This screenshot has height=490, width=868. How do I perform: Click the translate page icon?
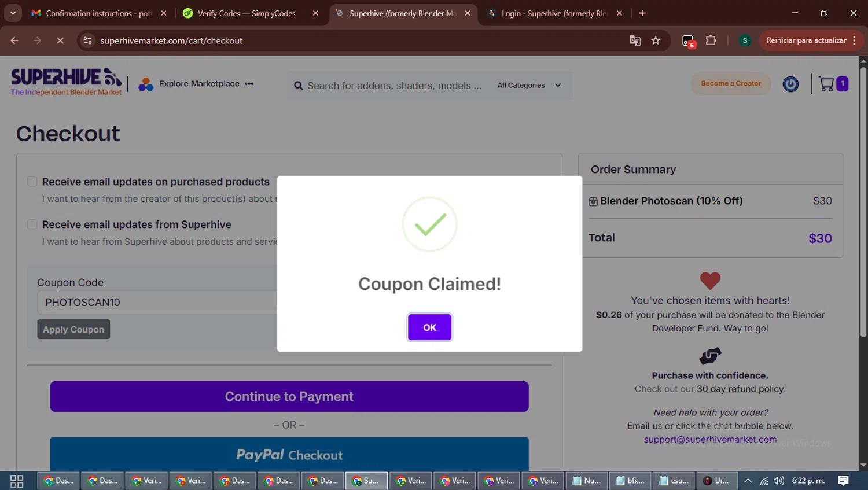click(x=635, y=40)
